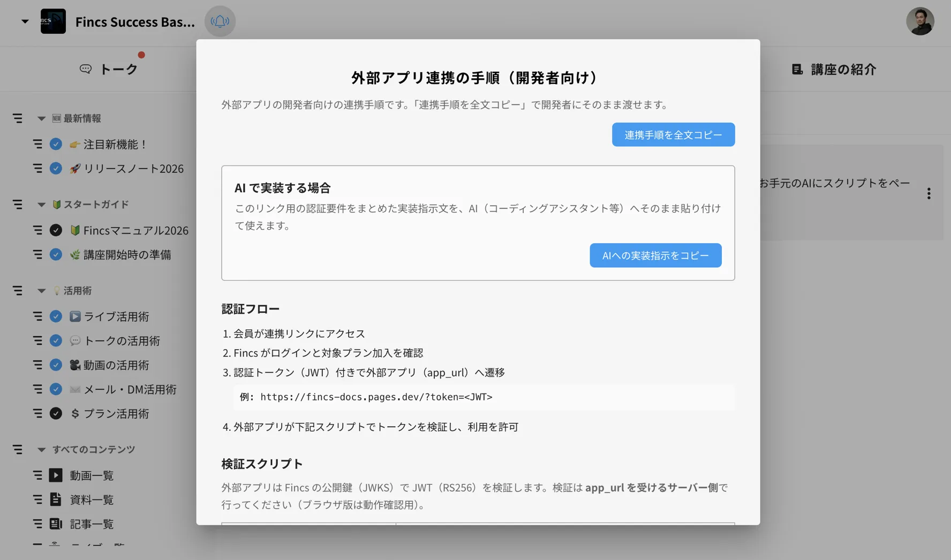Open the user profile avatar
The image size is (951, 560).
[920, 21]
